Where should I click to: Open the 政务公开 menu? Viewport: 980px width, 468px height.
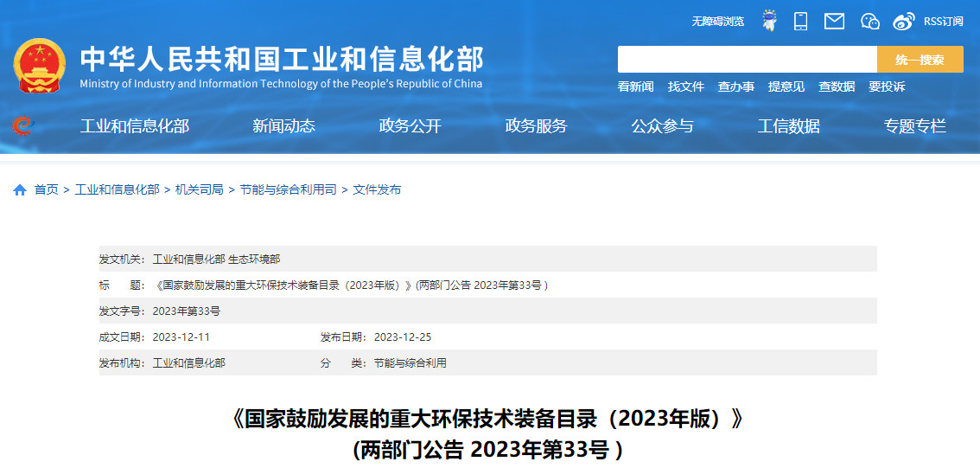pyautogui.click(x=410, y=126)
